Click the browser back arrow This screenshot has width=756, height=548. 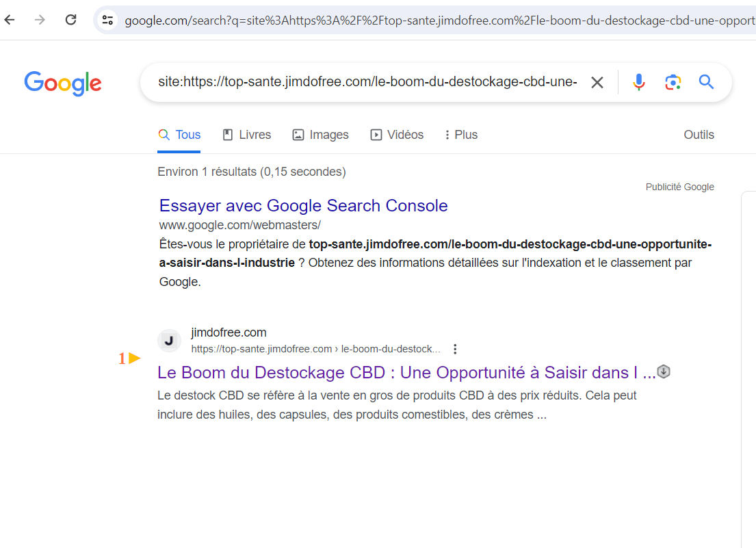pyautogui.click(x=10, y=20)
